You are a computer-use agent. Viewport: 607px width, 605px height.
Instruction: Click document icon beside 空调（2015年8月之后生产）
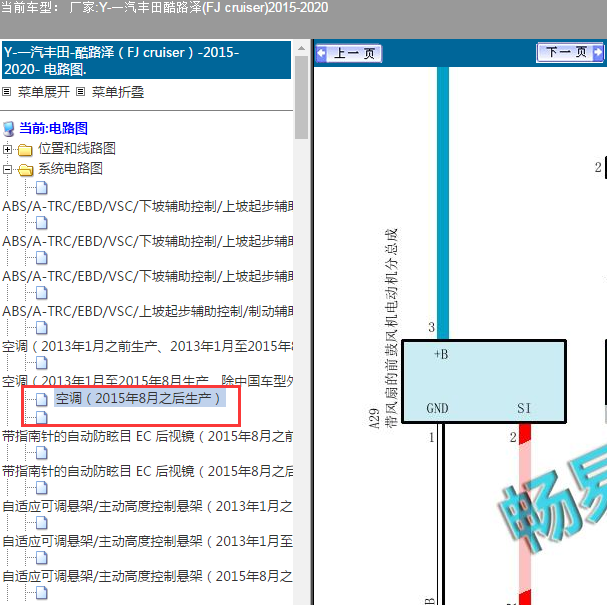[x=42, y=399]
